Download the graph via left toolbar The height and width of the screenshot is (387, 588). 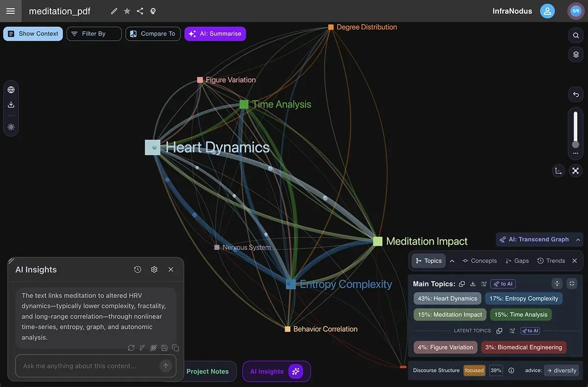[11, 104]
